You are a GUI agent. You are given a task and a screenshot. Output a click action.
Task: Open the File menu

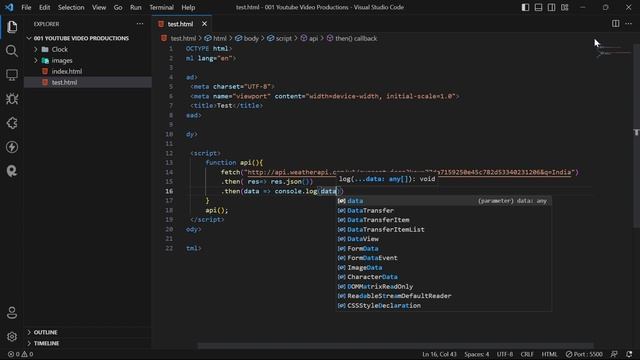pos(26,7)
